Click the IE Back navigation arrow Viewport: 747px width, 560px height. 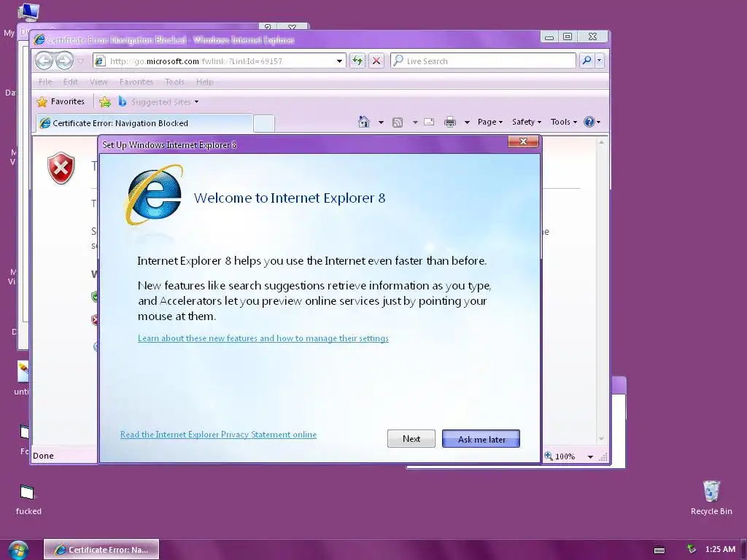(44, 61)
